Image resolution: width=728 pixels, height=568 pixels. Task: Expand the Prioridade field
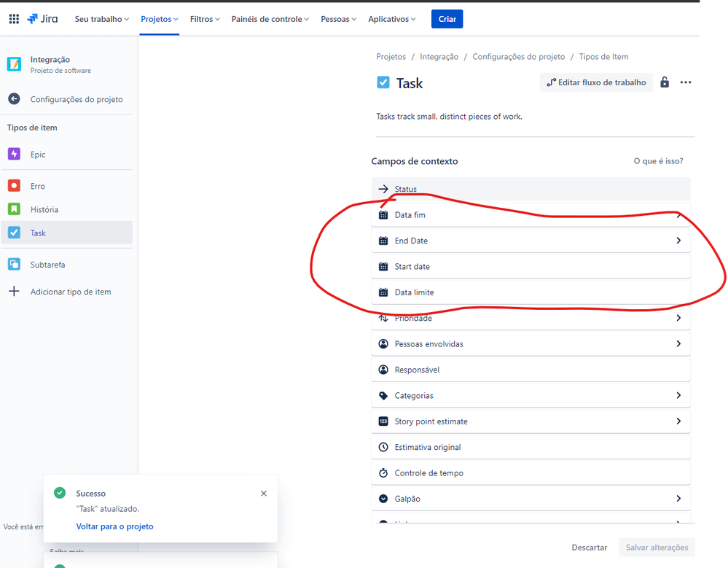(x=678, y=318)
